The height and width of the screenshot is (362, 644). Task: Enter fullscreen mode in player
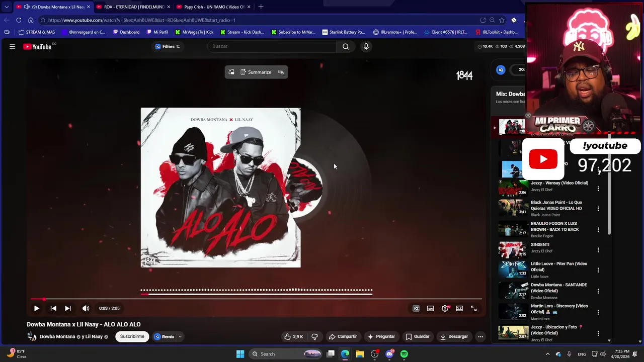[x=474, y=308]
